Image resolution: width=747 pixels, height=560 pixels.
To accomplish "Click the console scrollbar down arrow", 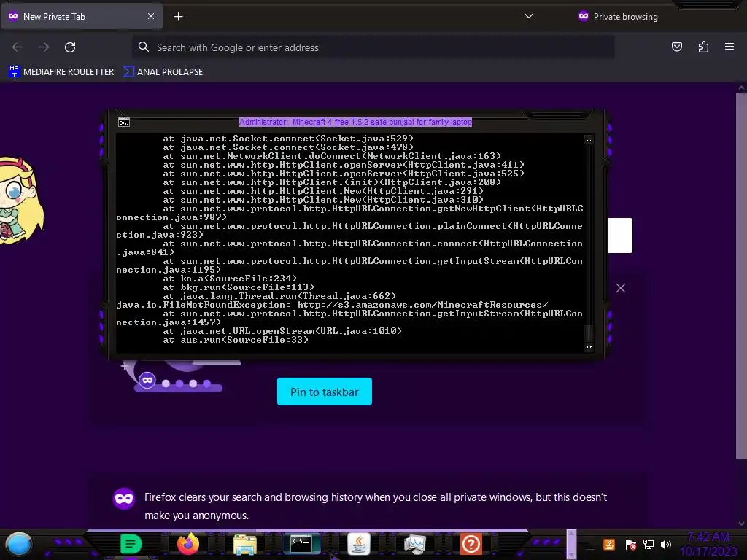I will point(589,347).
